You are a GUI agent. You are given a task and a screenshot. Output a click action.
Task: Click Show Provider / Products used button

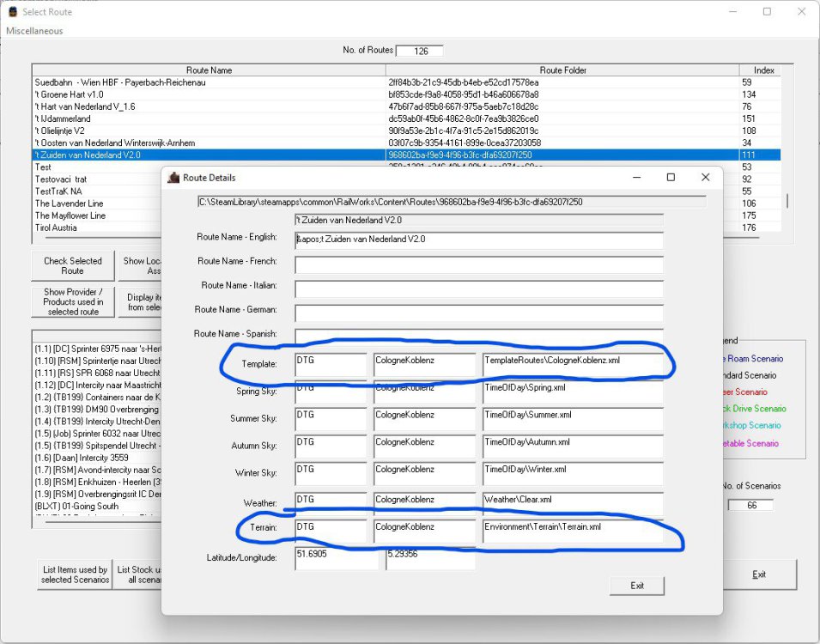point(73,302)
